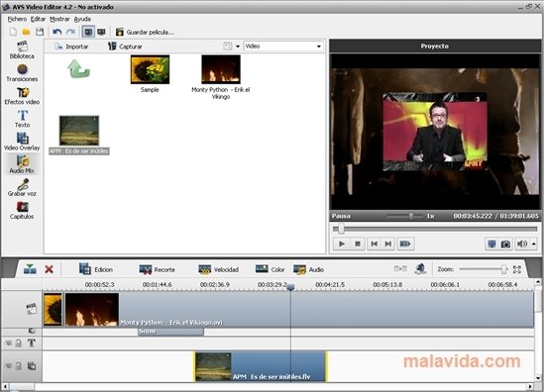
Task: Select Monty Python - Erik el Vikingo thumbnail
Action: 221,69
